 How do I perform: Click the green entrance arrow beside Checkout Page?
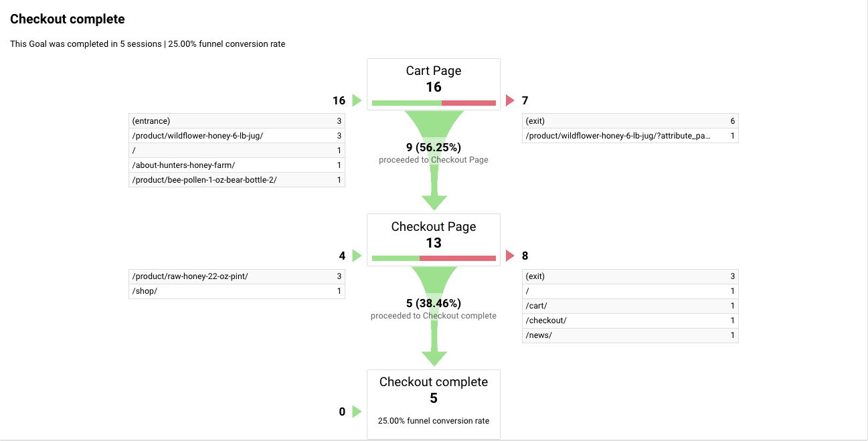[x=357, y=256]
